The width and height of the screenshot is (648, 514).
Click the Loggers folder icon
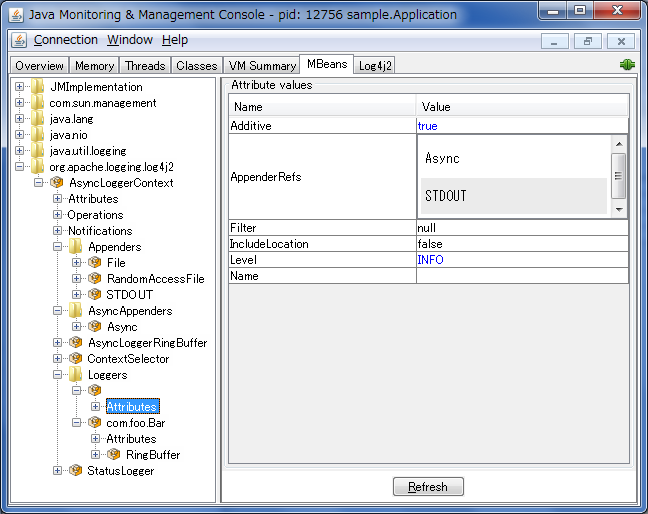coord(76,375)
